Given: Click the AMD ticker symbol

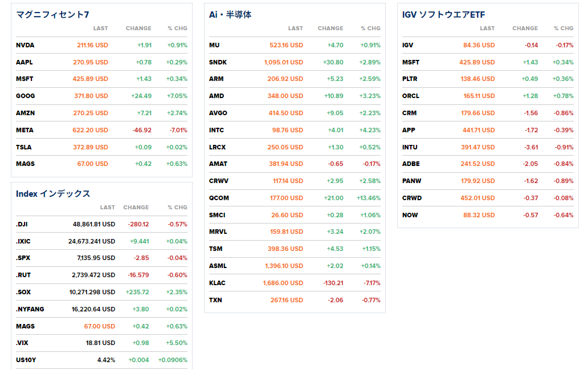Looking at the screenshot, I should [x=217, y=96].
